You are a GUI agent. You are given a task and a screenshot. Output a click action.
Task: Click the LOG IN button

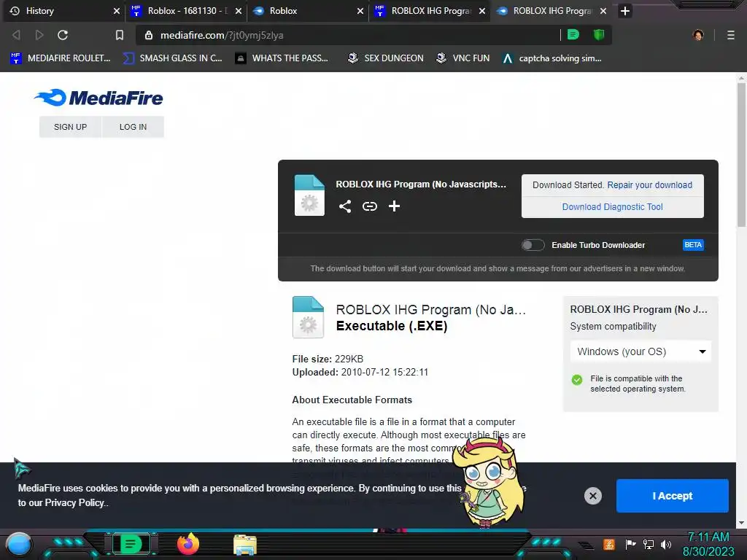tap(133, 127)
